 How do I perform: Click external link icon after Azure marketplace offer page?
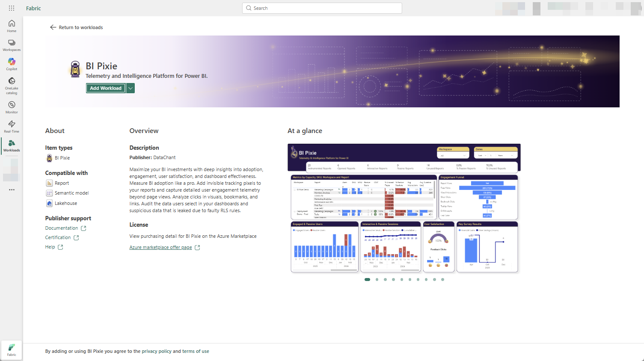tap(197, 248)
